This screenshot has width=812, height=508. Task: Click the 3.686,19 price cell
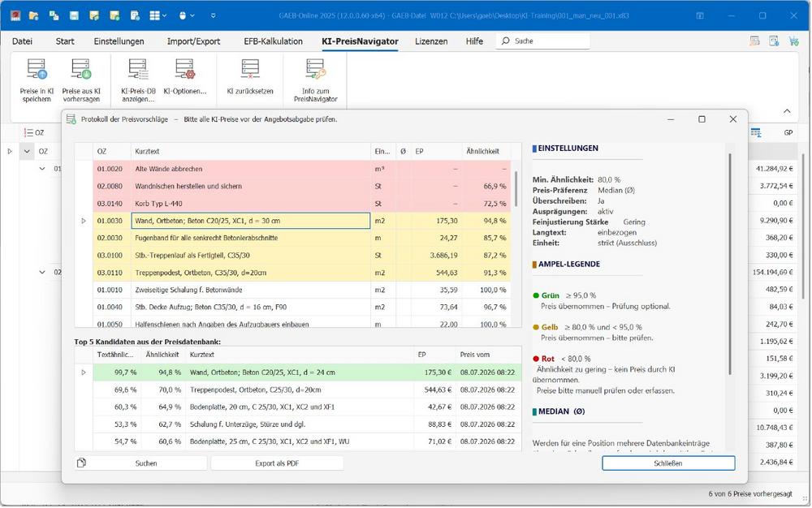tap(436, 255)
